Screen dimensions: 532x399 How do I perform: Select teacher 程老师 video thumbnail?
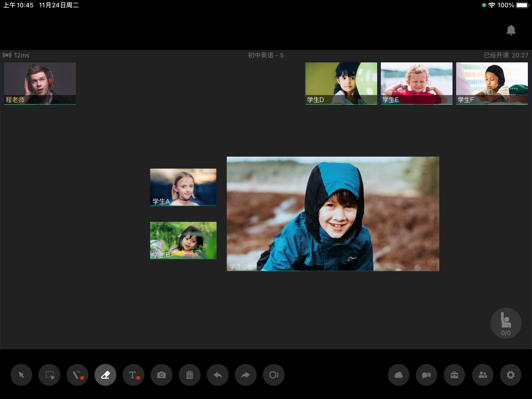(x=40, y=83)
